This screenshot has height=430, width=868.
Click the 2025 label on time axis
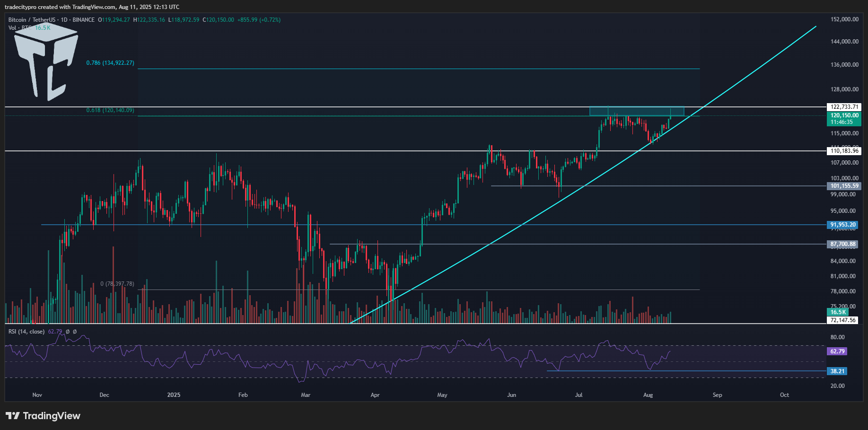174,395
